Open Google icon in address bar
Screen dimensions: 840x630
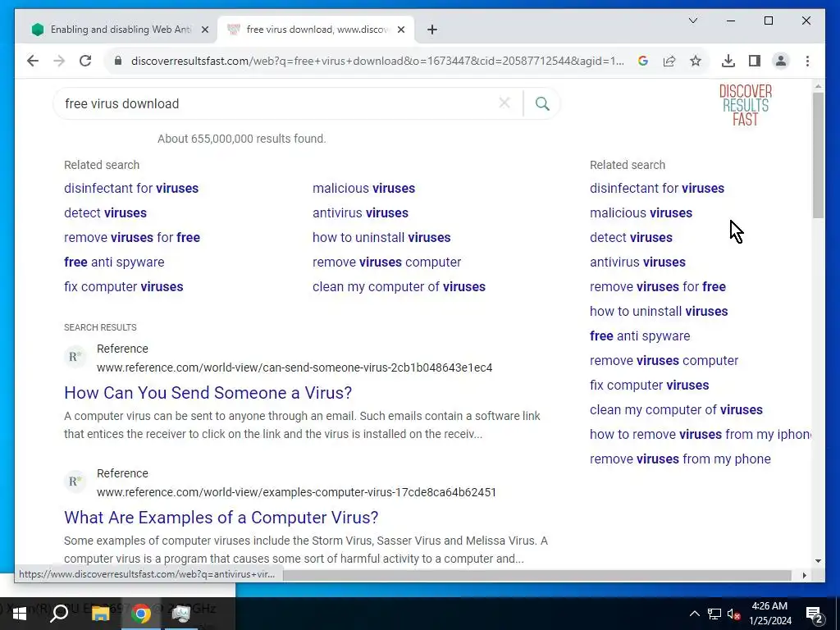click(643, 61)
